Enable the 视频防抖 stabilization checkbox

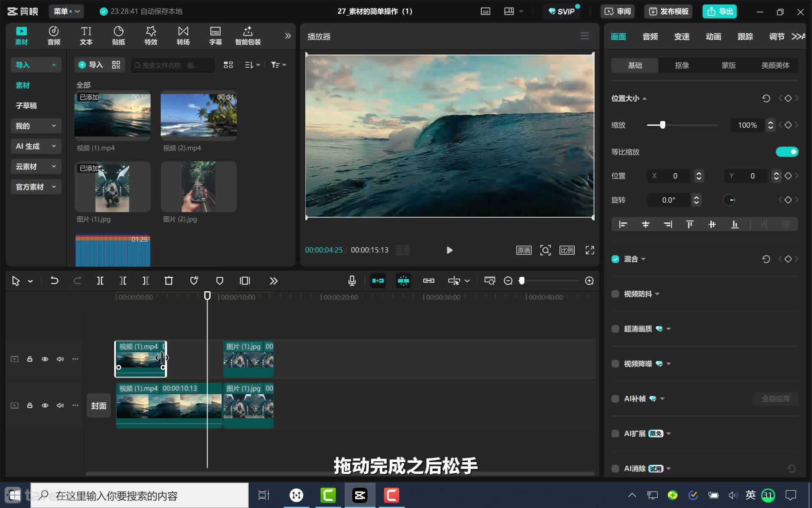(615, 294)
